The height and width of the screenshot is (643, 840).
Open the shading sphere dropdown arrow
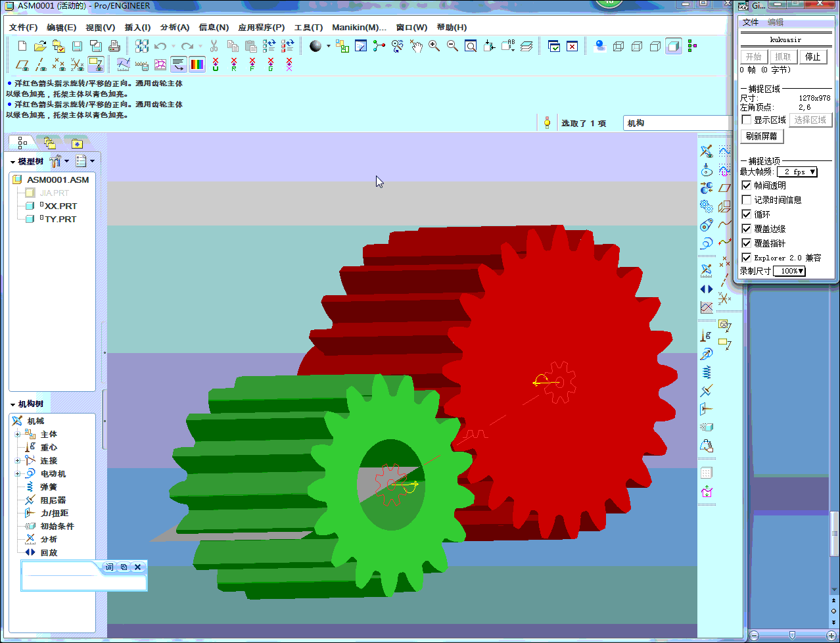(329, 46)
